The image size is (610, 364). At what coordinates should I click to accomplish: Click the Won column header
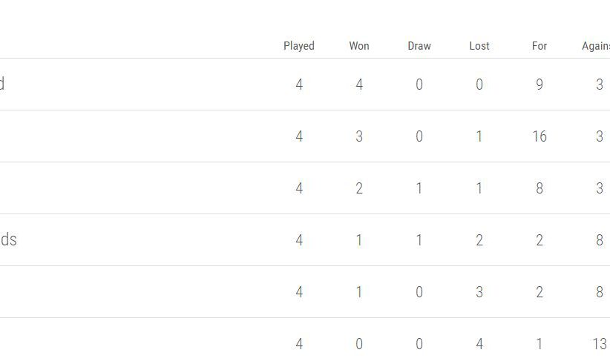[x=359, y=46]
